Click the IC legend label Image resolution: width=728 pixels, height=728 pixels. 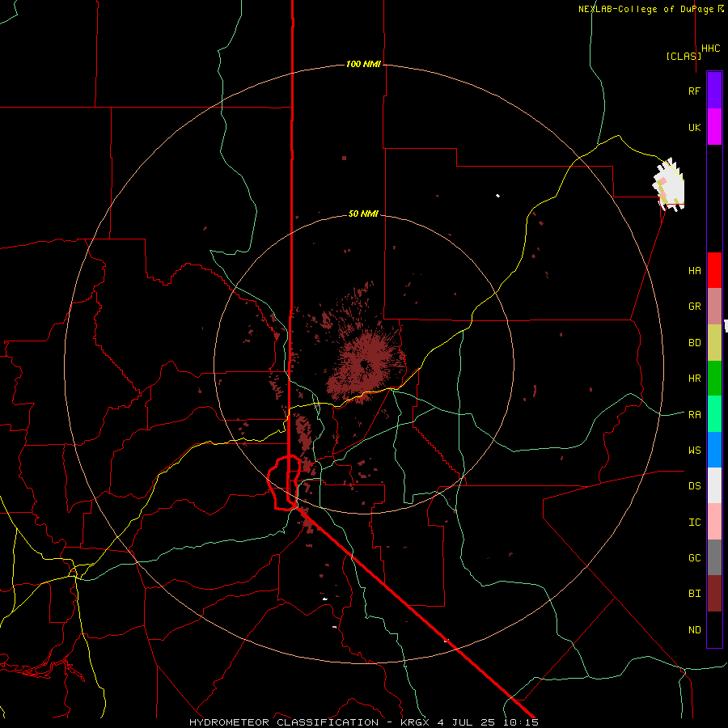point(694,523)
